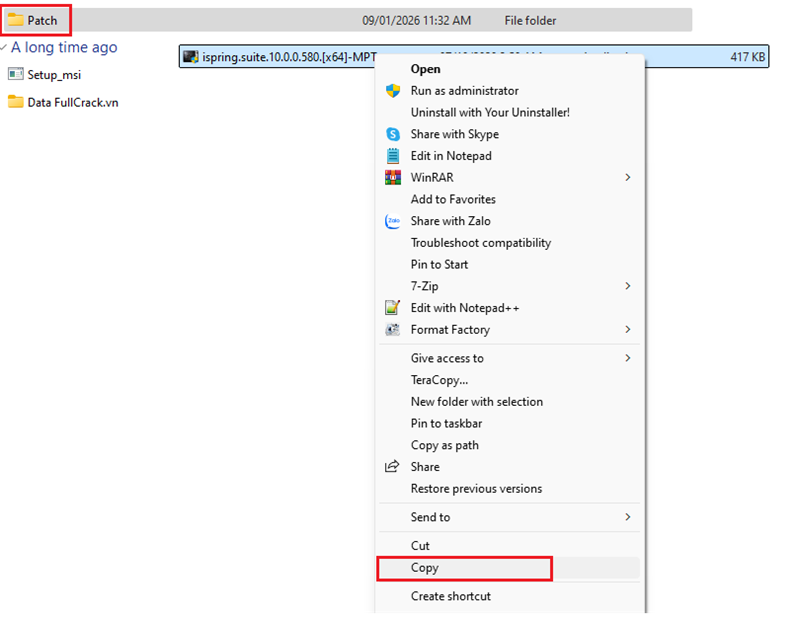
Task: Select Copy from the context menu
Action: (425, 567)
